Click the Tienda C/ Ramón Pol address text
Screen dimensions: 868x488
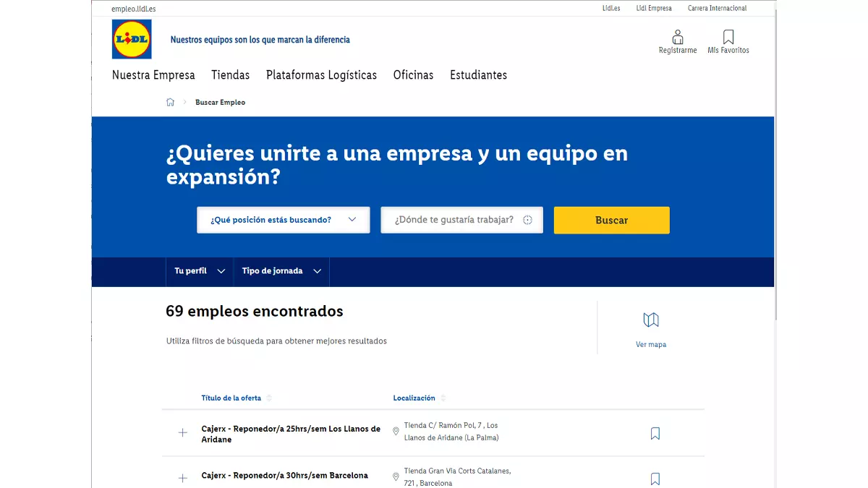click(451, 432)
